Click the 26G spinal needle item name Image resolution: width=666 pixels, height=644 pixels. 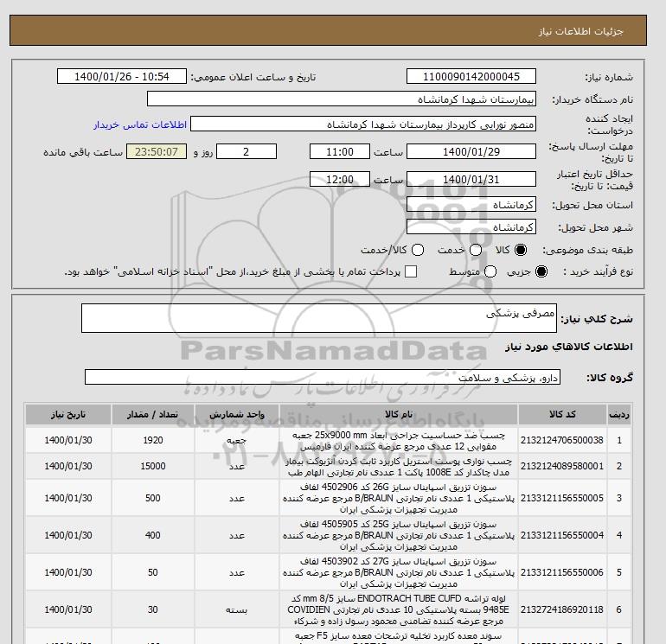coord(399,498)
